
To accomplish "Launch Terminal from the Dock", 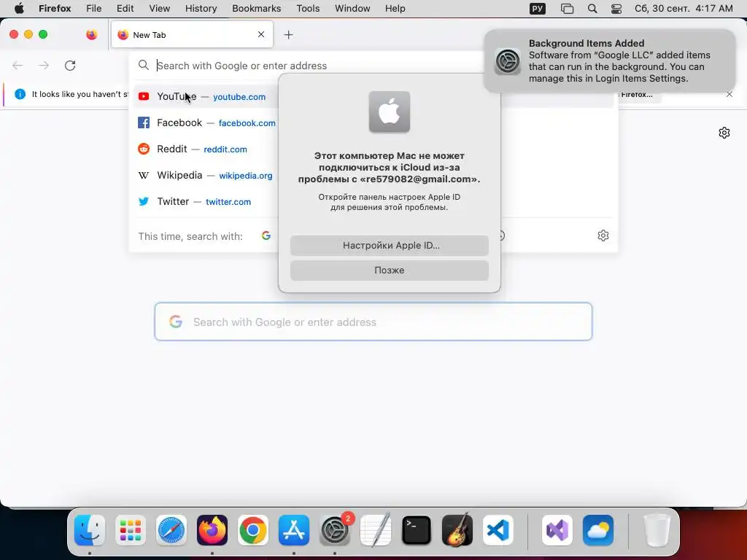I will pyautogui.click(x=417, y=530).
